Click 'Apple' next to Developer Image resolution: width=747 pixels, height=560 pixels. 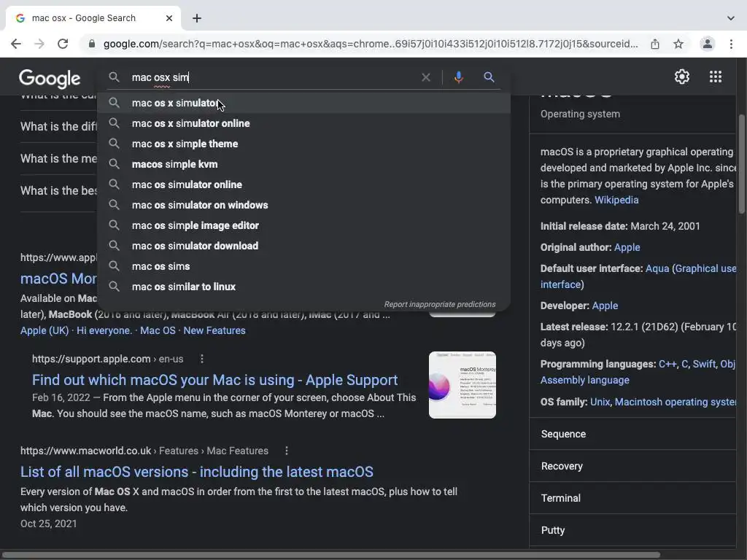[x=605, y=306]
